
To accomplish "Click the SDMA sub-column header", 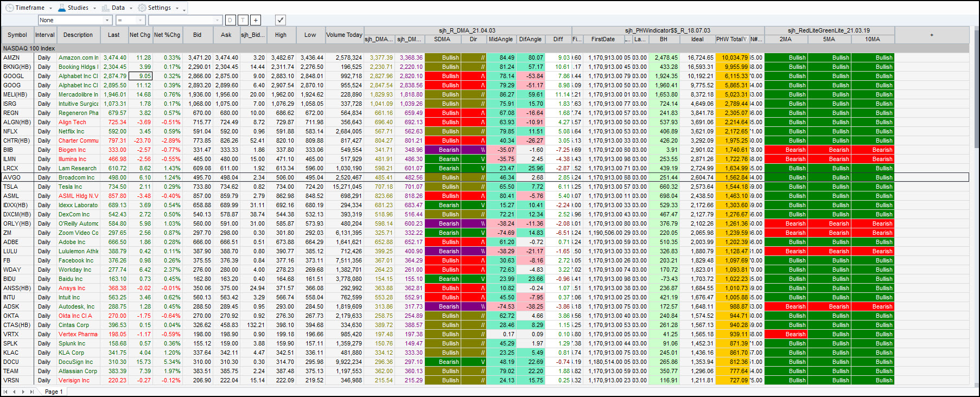I will [442, 39].
